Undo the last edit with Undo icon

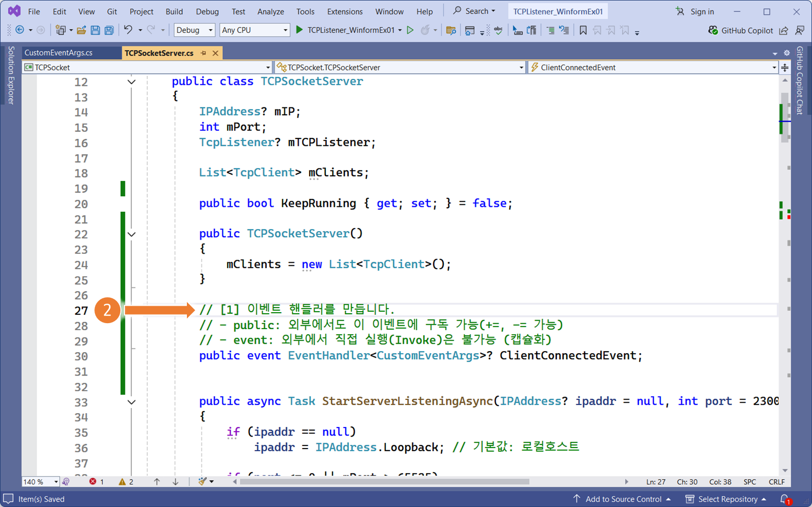pyautogui.click(x=128, y=30)
